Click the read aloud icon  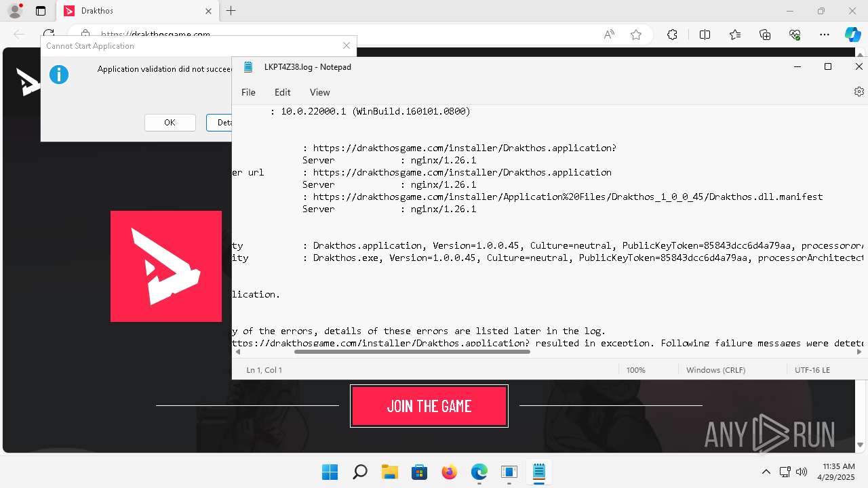(x=609, y=35)
